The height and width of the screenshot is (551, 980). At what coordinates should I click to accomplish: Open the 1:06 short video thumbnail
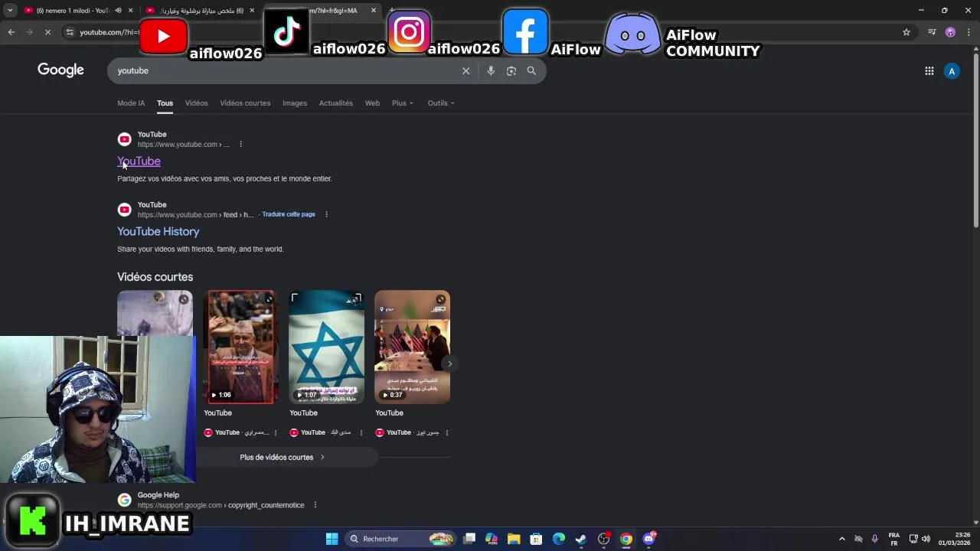point(240,347)
